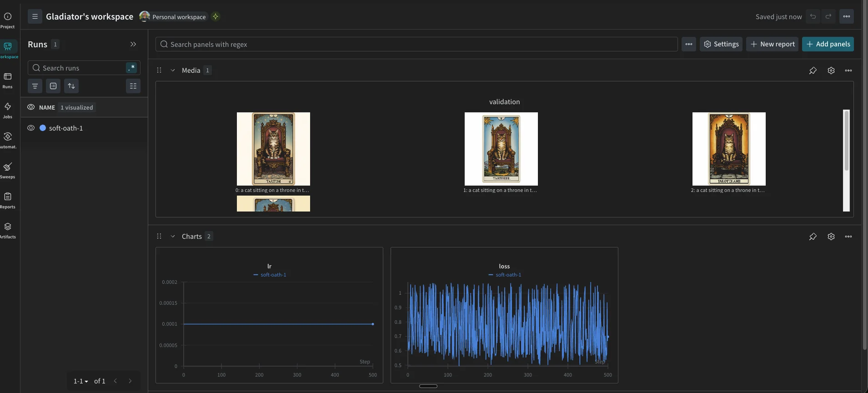Click the Search panels with regex field
The height and width of the screenshot is (393, 868).
(x=416, y=44)
